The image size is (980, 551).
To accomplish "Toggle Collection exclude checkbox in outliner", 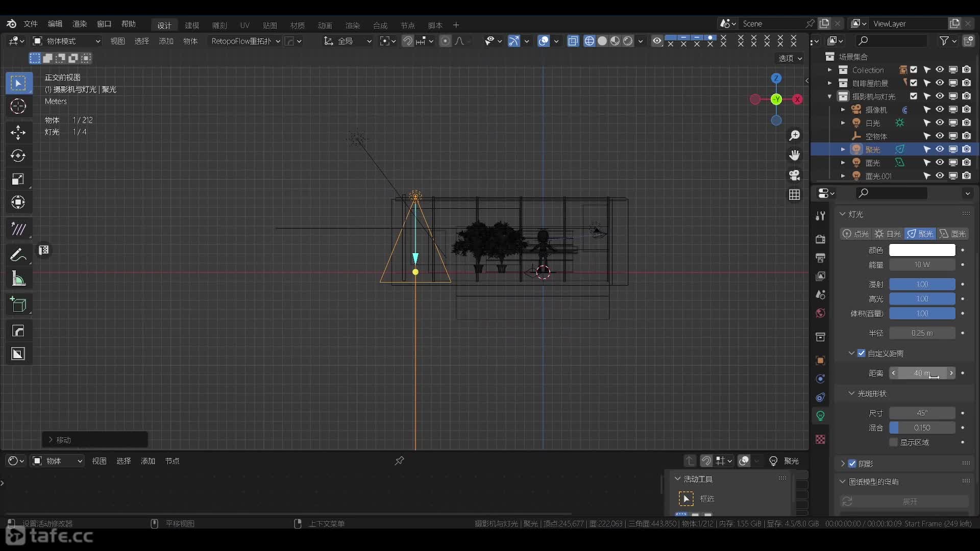I will coord(914,70).
